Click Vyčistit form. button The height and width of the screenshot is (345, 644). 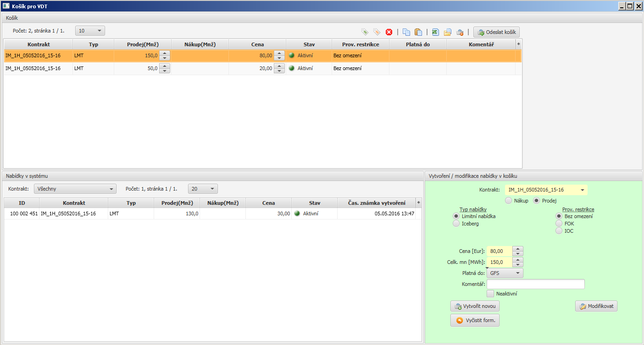(475, 320)
